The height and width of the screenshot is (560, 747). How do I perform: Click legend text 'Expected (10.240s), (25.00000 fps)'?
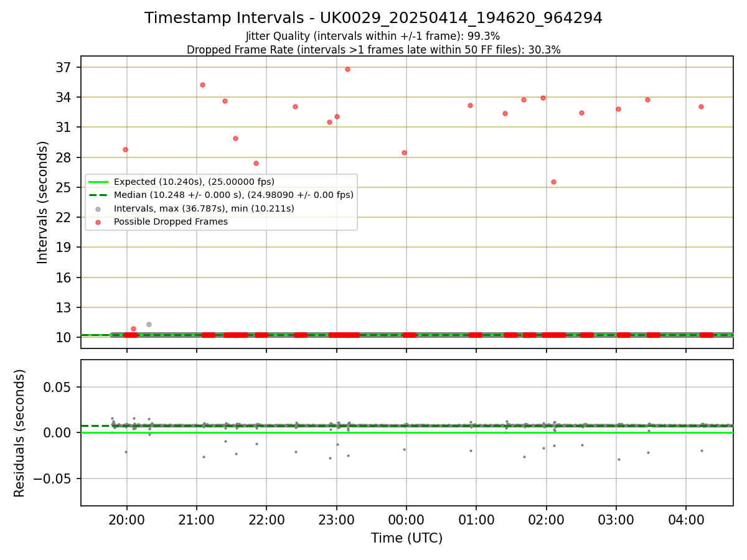194,182
